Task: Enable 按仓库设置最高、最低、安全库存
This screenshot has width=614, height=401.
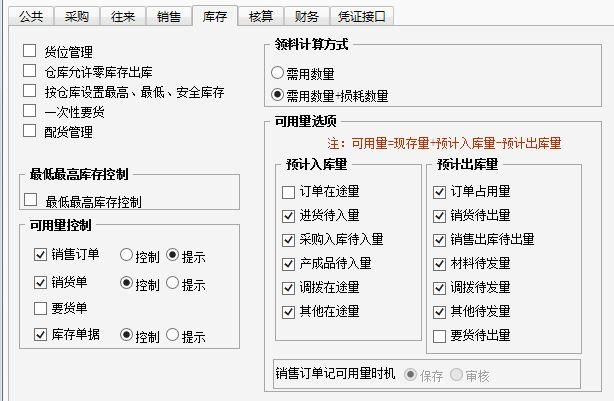Action: click(29, 91)
